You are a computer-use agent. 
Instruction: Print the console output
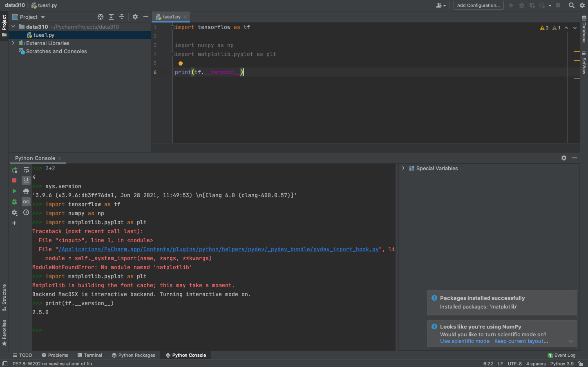pos(26,191)
